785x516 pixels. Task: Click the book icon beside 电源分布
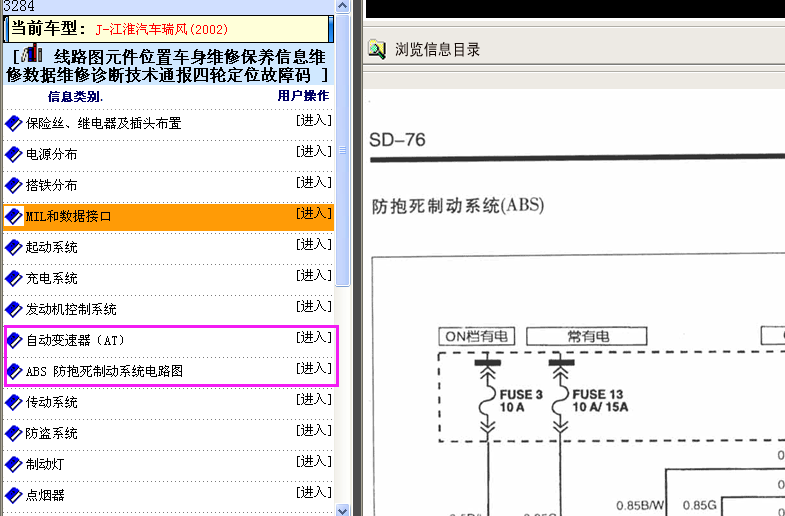(14, 154)
